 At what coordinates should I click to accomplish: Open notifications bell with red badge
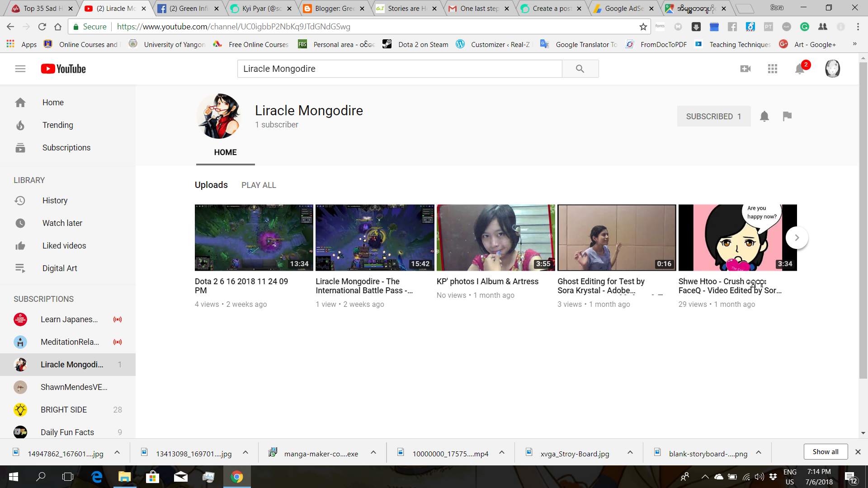800,69
